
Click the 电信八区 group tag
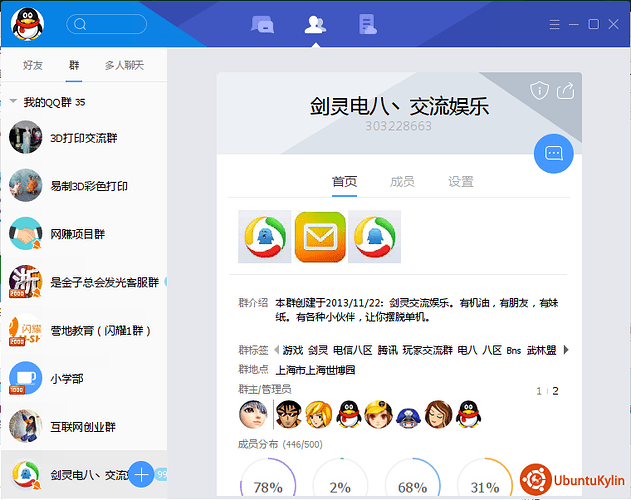point(353,350)
